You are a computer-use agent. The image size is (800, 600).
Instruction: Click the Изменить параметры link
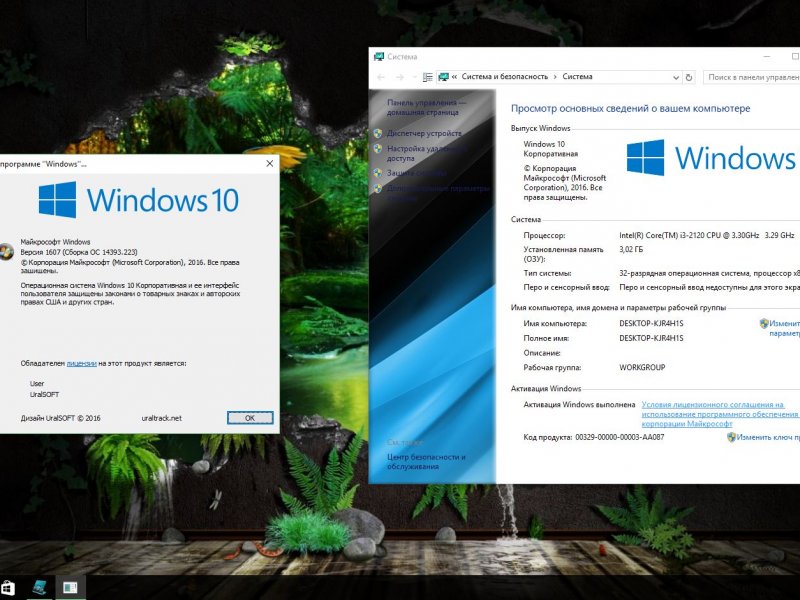(785, 328)
